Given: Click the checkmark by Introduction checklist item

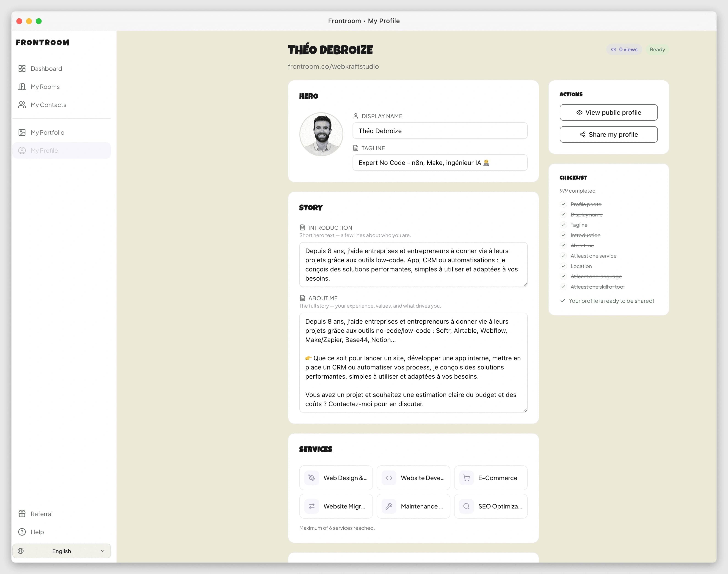Looking at the screenshot, I should coord(564,235).
